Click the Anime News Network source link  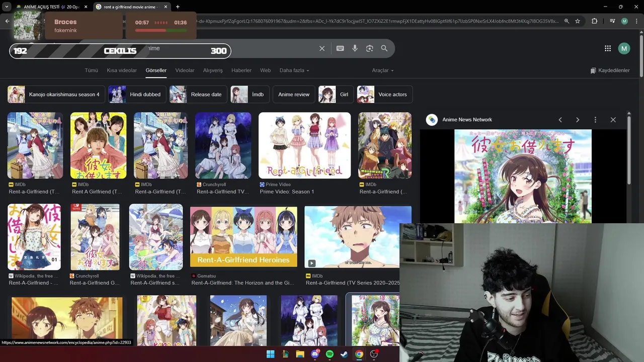click(x=467, y=120)
